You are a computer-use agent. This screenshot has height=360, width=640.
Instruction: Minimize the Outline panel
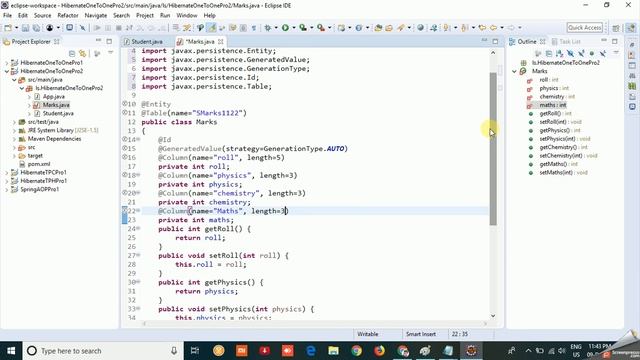click(x=604, y=41)
